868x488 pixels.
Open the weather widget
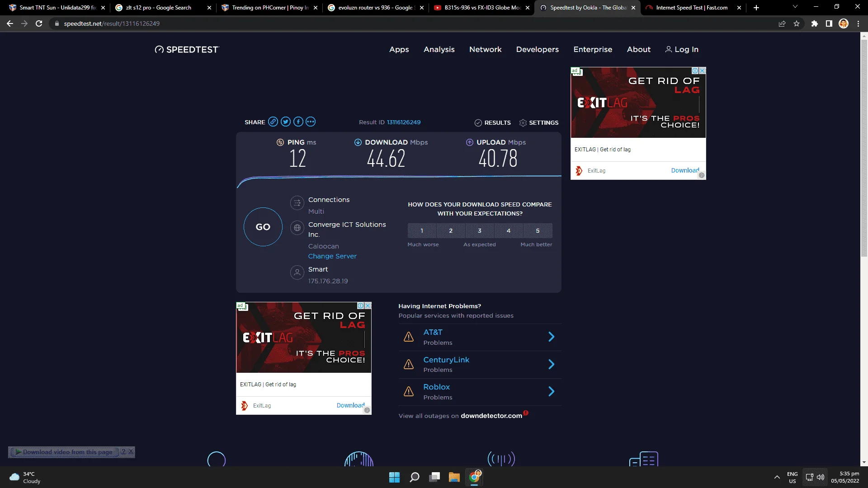[x=25, y=477]
